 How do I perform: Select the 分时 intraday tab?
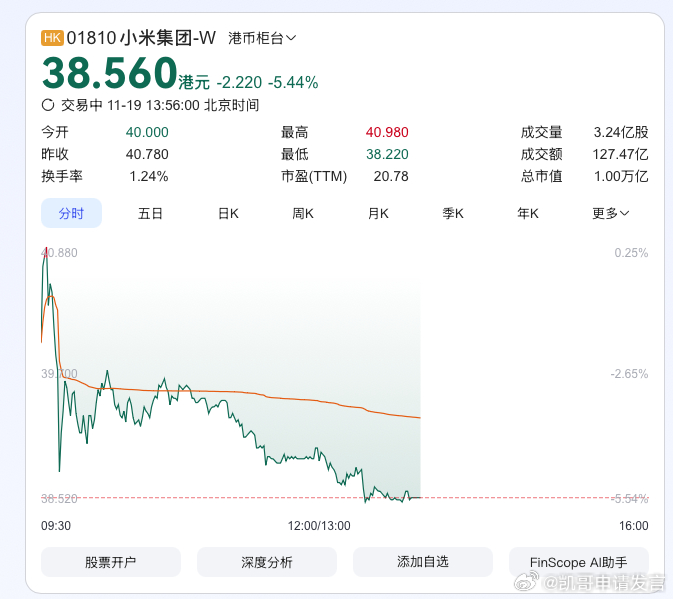coord(71,213)
